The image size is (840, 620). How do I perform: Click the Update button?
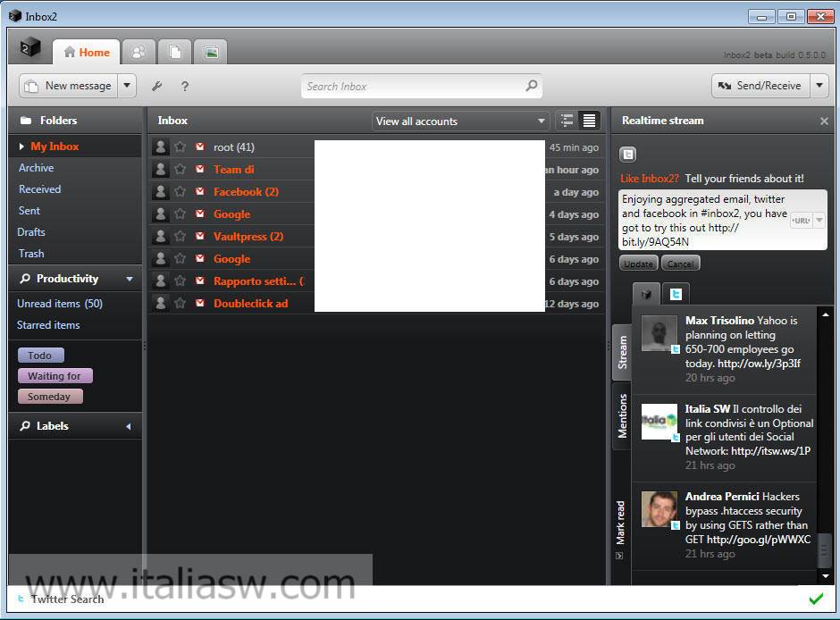tap(639, 264)
